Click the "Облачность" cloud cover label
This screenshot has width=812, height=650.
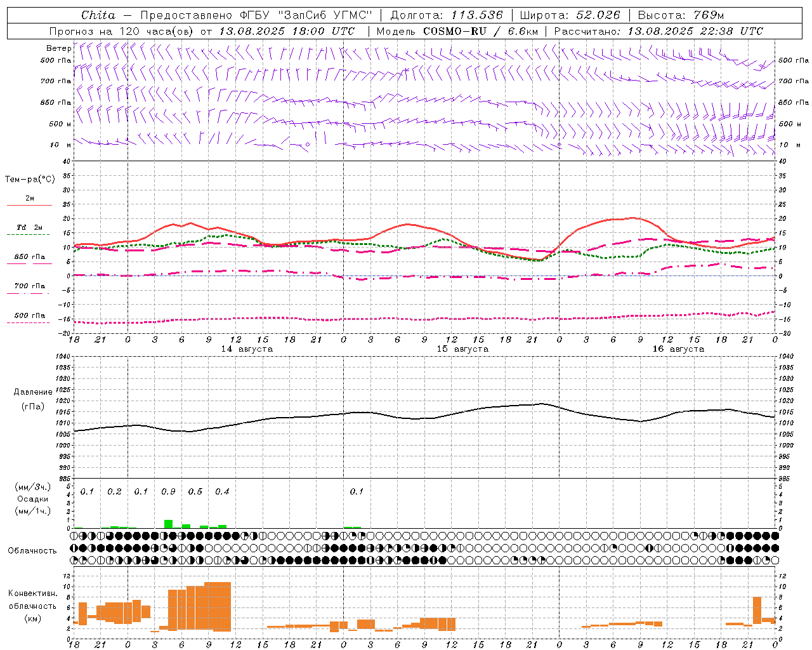pyautogui.click(x=32, y=550)
